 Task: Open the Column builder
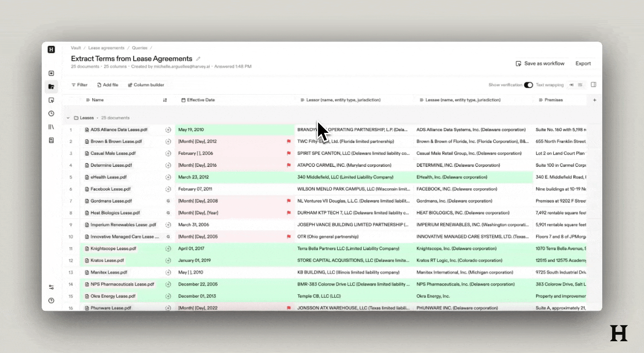(x=146, y=85)
